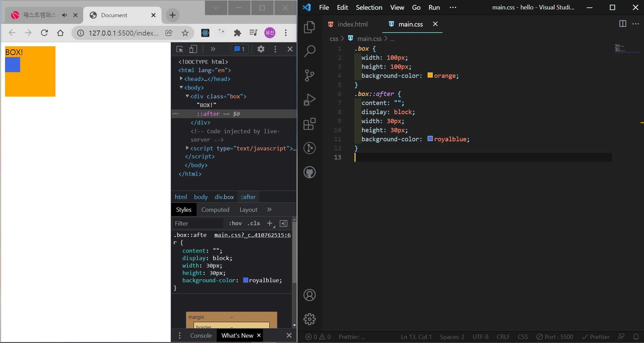The image size is (644, 343).
Task: Share this page from address bar
Action: pos(169,33)
